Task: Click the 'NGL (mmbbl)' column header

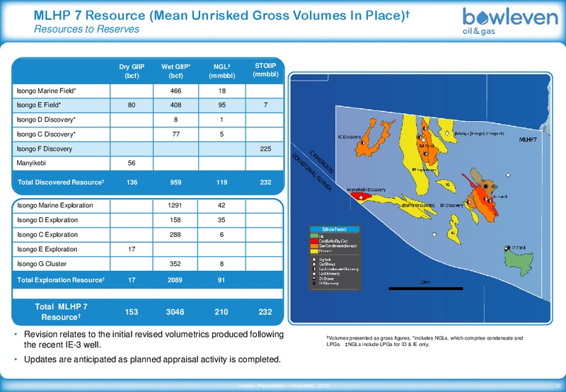Action: (222, 71)
